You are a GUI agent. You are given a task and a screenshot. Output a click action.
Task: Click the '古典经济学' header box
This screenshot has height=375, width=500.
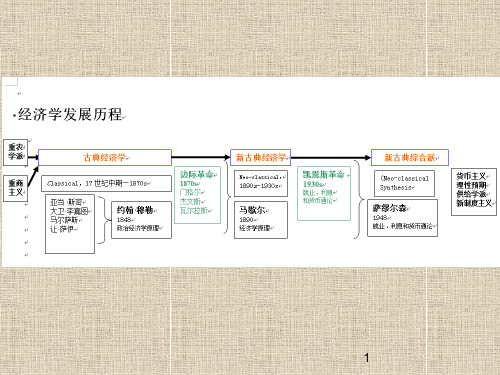coord(105,157)
